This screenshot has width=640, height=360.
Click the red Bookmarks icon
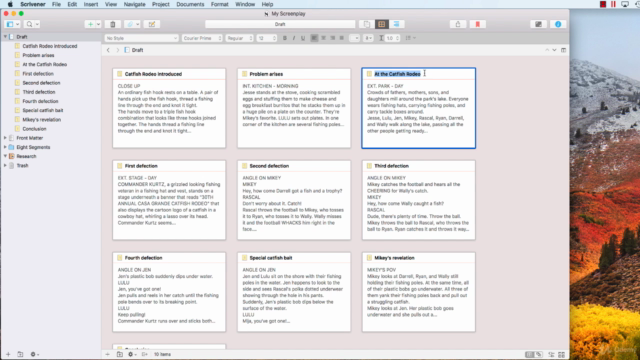pos(477,24)
